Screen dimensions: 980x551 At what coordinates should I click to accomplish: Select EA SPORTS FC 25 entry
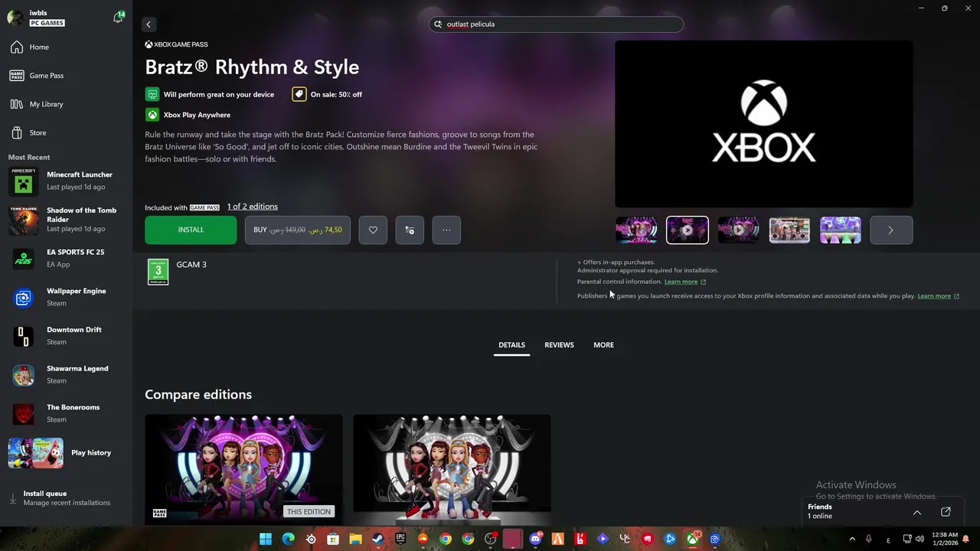coord(66,258)
